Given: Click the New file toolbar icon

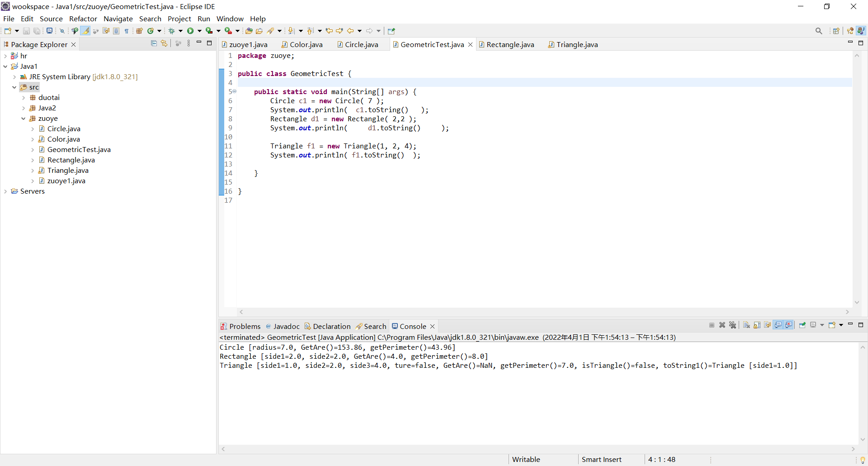Looking at the screenshot, I should pos(8,31).
